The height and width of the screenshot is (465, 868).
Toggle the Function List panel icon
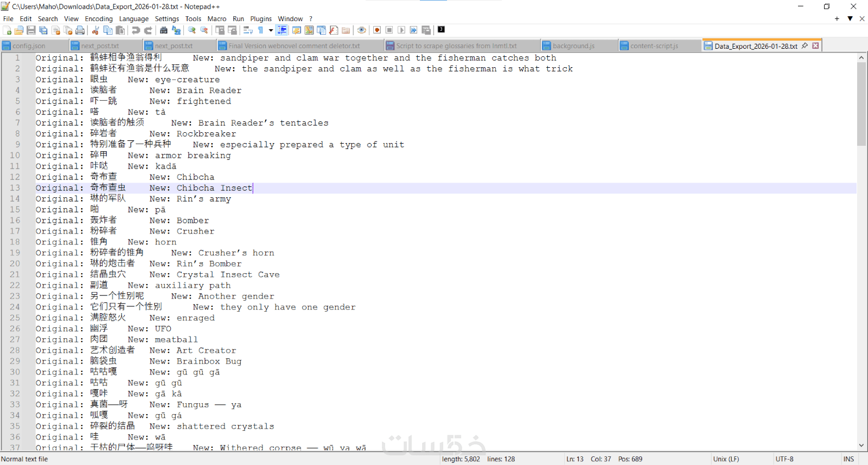click(x=334, y=30)
